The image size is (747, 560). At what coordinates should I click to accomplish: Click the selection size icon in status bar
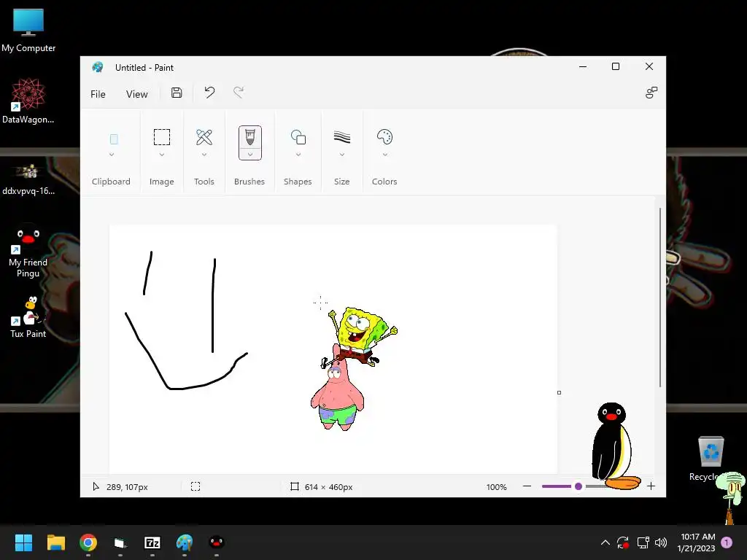[196, 486]
